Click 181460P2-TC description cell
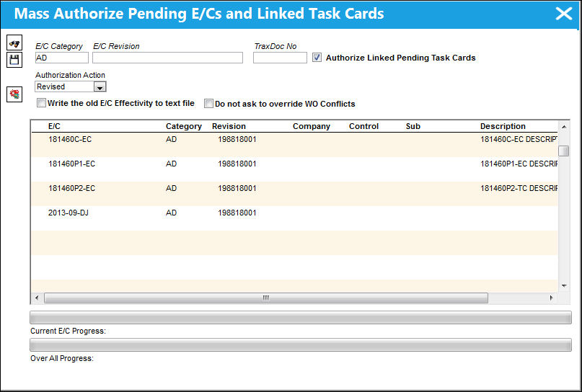The image size is (582, 392). [519, 188]
